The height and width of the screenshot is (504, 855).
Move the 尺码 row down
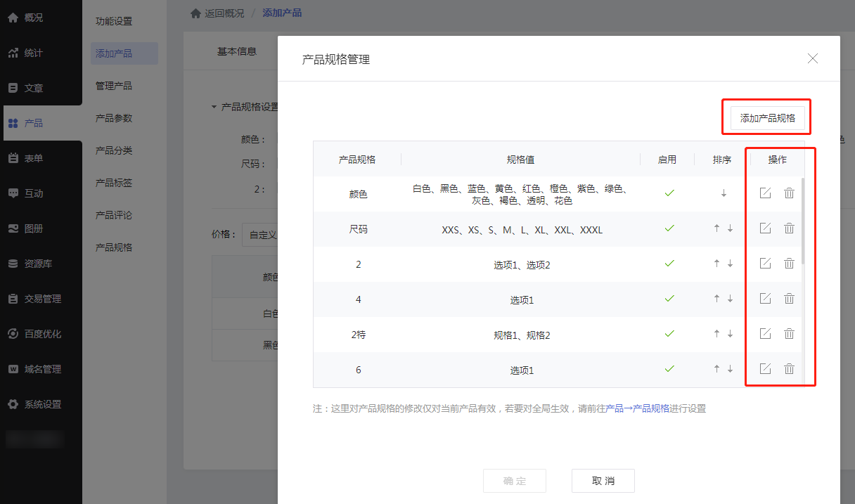[x=730, y=228]
